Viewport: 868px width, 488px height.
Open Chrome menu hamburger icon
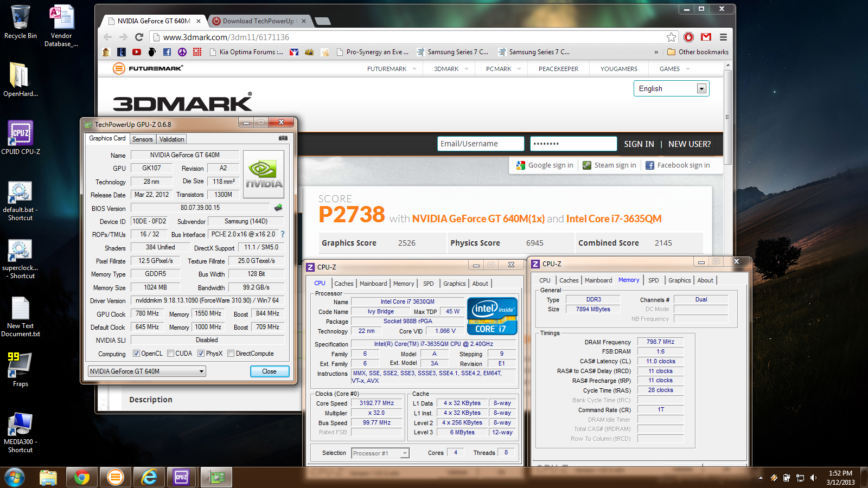pos(723,37)
